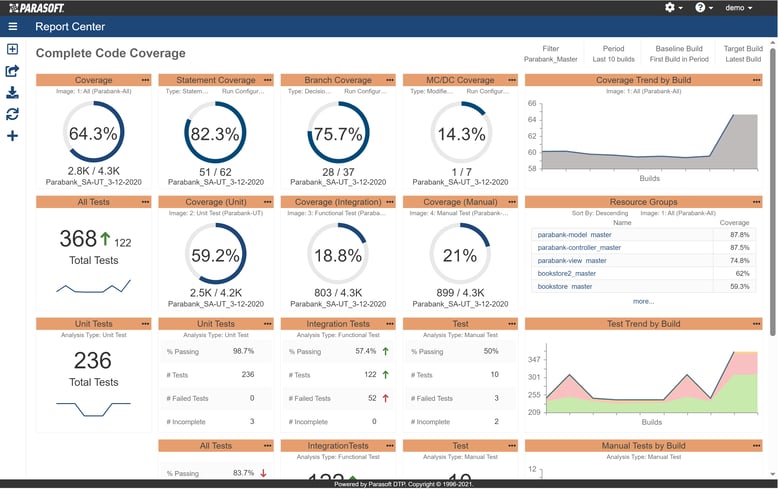Click the All Tests sparkline trend

click(93, 287)
